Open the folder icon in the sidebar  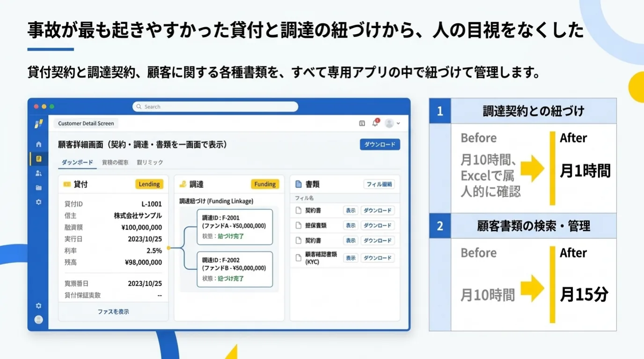[39, 188]
